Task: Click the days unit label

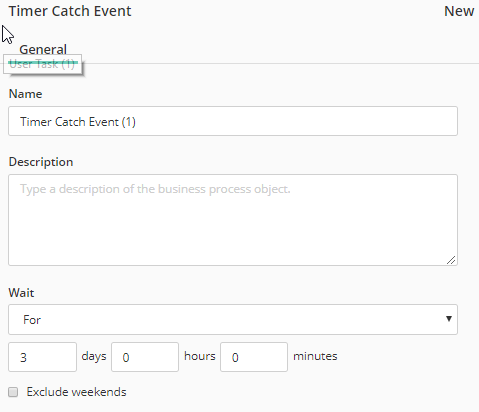Action: (94, 356)
